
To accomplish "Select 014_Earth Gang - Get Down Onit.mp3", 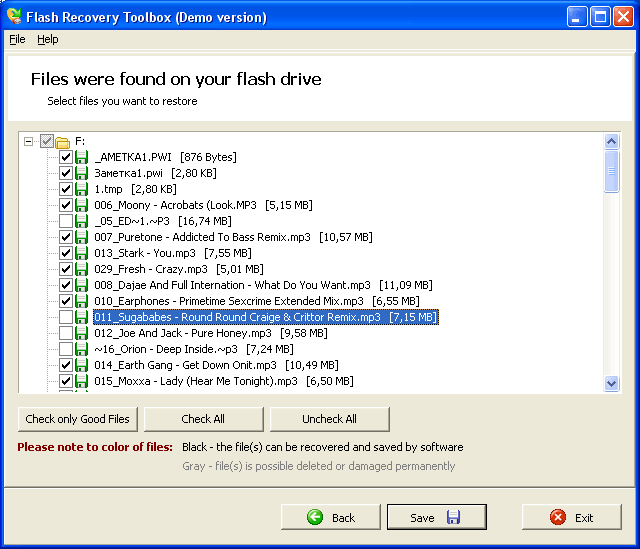I will (217, 365).
